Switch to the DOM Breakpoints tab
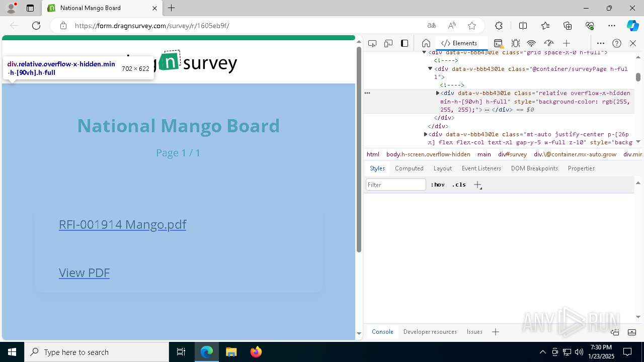 [534, 168]
